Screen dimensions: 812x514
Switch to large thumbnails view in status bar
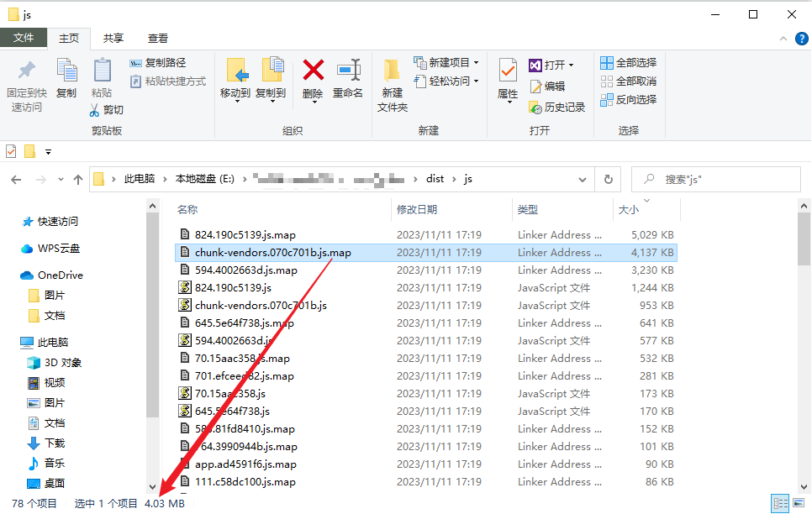pos(798,503)
